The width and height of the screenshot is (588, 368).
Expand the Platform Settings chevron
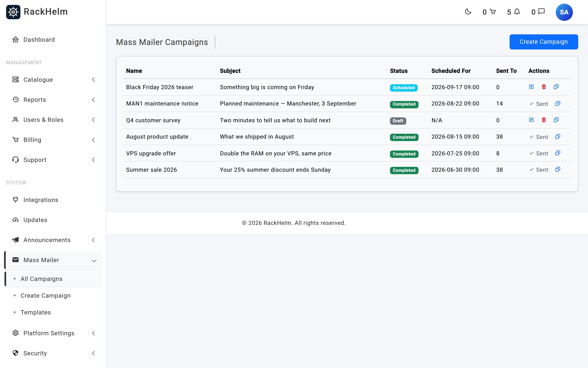pyautogui.click(x=94, y=333)
